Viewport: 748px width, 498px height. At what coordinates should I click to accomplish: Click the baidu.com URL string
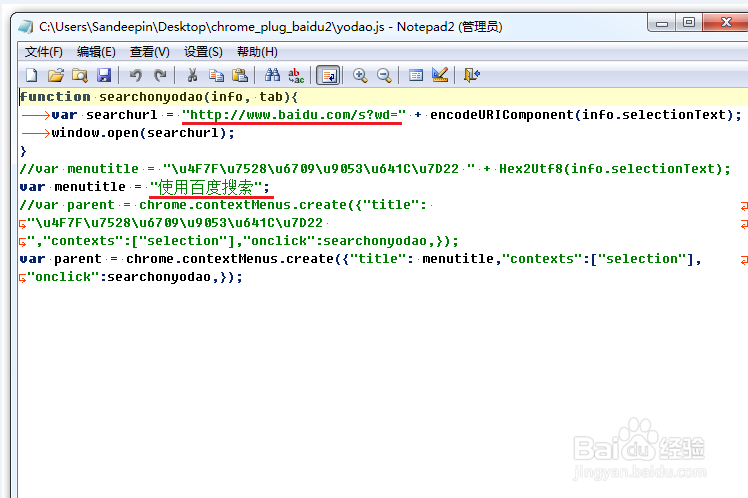[x=294, y=115]
